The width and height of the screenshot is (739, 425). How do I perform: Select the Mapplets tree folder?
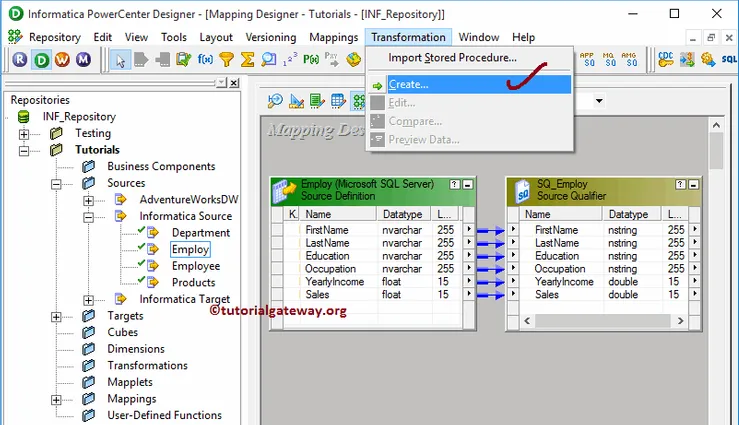click(130, 382)
